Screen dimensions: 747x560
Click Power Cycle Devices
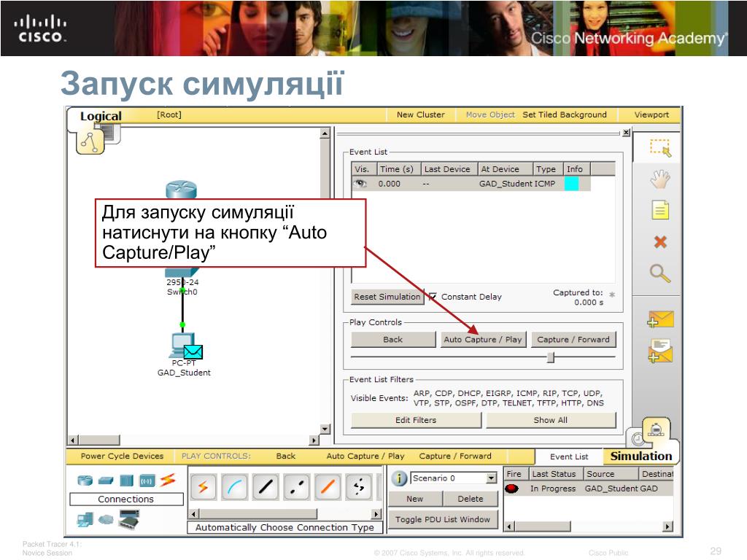point(122,456)
